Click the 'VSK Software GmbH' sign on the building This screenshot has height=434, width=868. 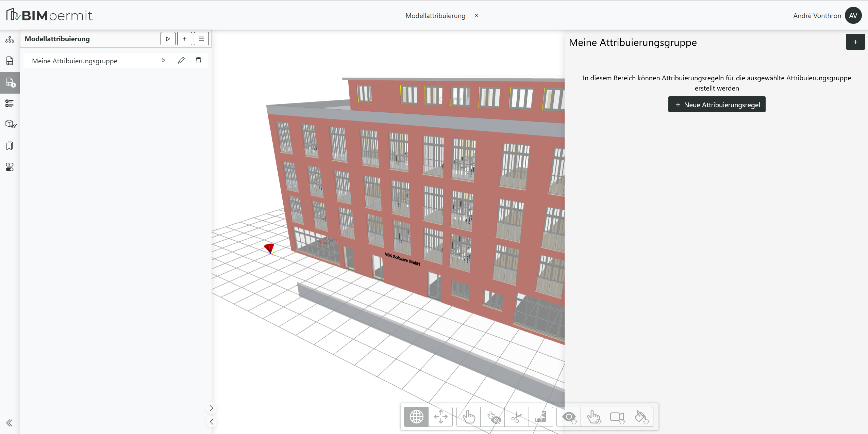402,259
